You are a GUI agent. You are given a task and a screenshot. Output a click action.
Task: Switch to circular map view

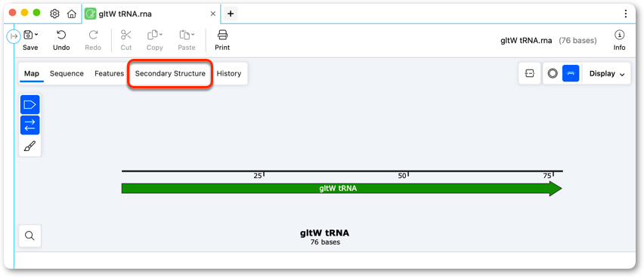pyautogui.click(x=553, y=73)
